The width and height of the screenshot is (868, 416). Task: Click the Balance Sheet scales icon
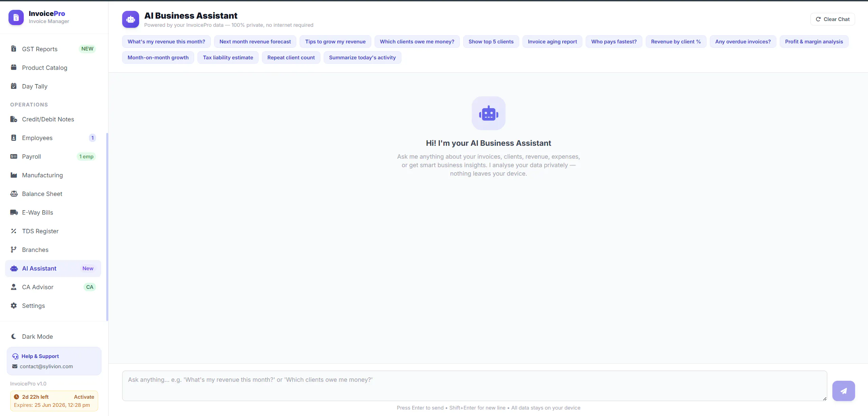coord(14,194)
